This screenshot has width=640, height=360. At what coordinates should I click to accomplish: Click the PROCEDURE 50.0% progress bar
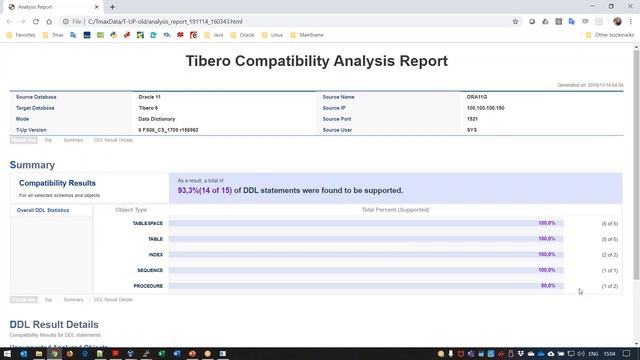(366, 286)
